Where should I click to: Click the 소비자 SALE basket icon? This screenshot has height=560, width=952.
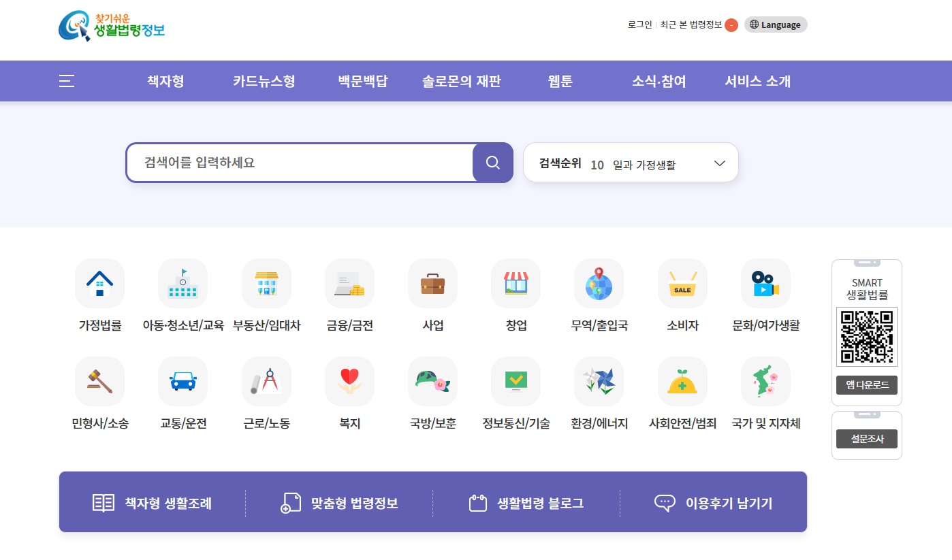(x=682, y=284)
